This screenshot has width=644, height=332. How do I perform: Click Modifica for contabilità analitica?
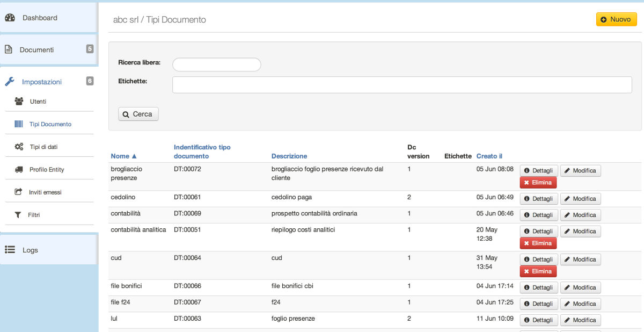click(581, 231)
